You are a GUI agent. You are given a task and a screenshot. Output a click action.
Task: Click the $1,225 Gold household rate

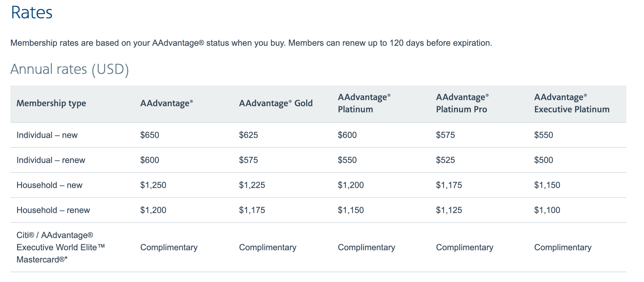tap(252, 185)
